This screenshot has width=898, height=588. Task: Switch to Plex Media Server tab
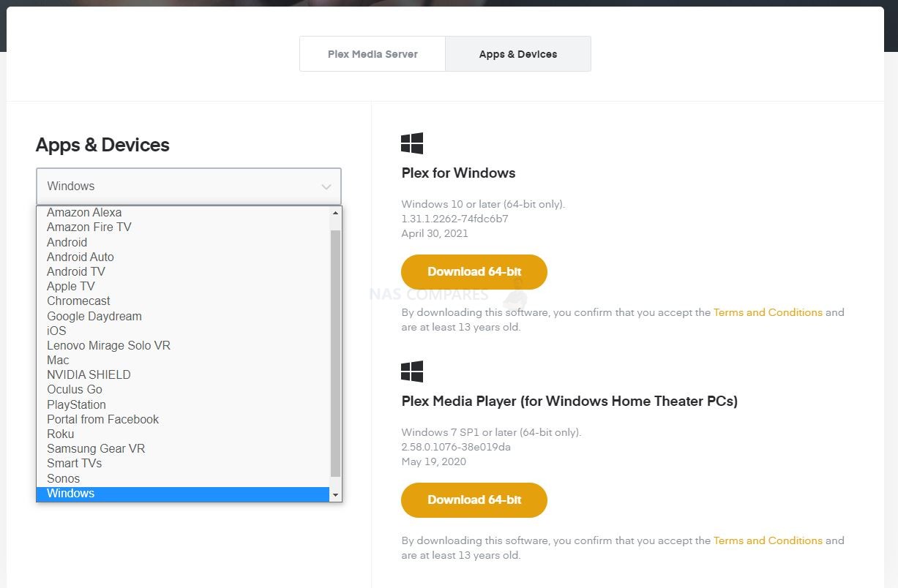point(373,54)
